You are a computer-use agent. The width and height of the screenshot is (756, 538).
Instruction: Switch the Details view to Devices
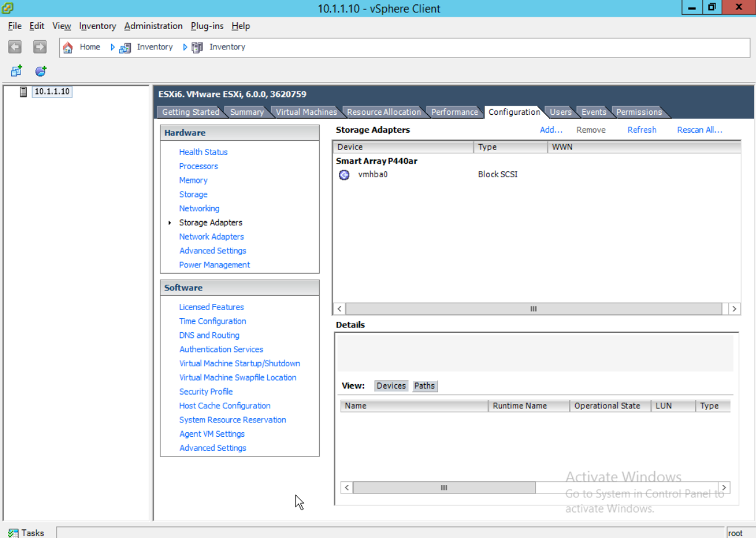391,385
